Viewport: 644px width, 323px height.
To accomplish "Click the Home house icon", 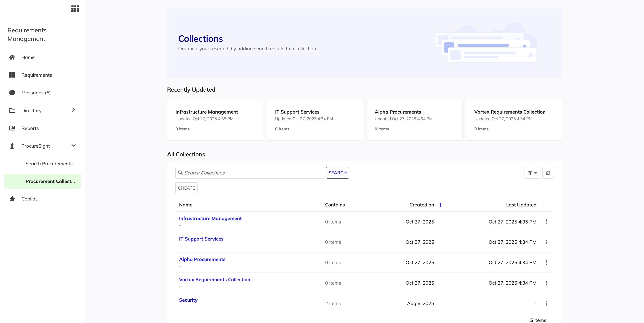I will click(12, 57).
